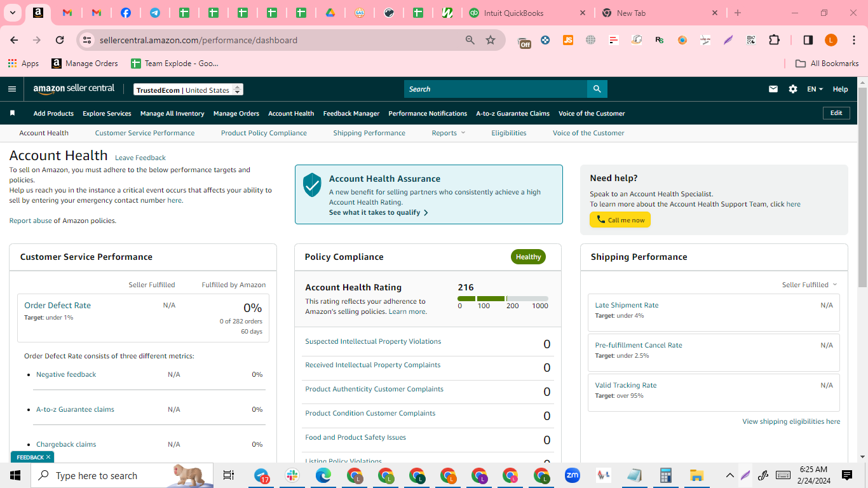Click the Call me now button
This screenshot has height=488, width=868.
(620, 220)
